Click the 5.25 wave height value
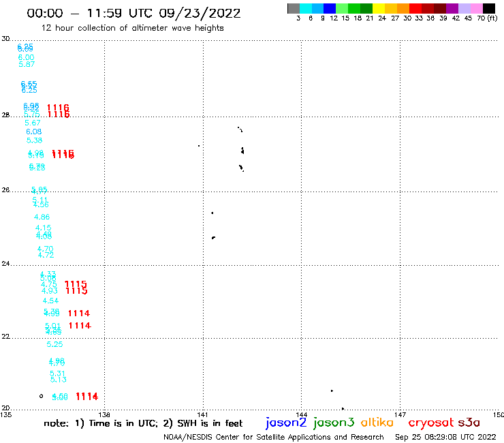This screenshot has width=504, height=443. pyautogui.click(x=54, y=344)
